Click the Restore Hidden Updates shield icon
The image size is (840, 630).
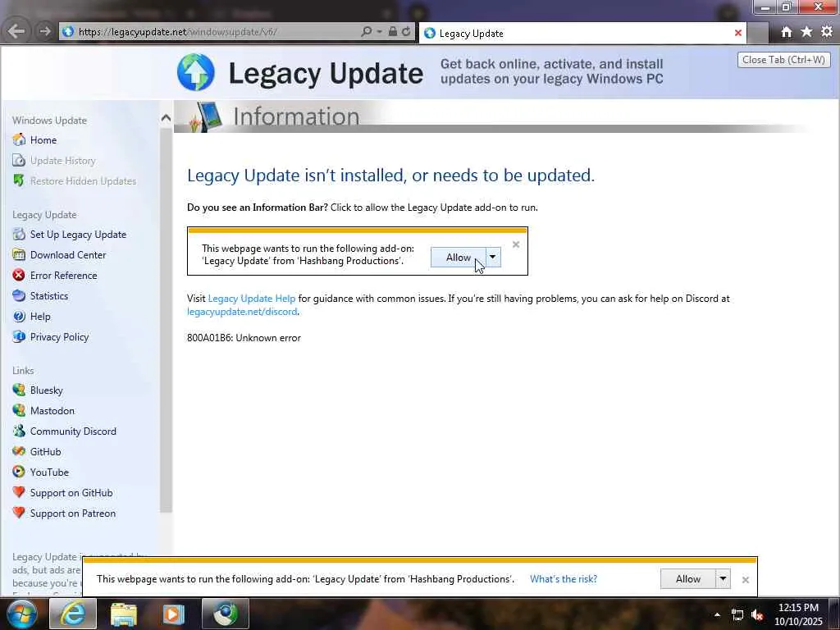point(19,180)
